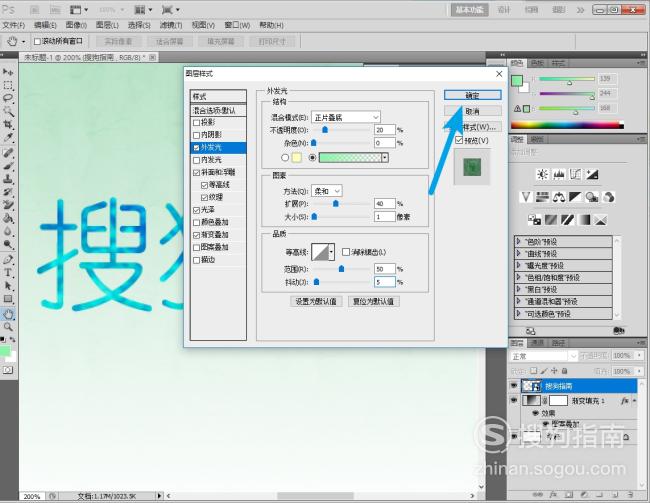
Task: Select the Move tool in the toolbox
Action: pos(8,72)
